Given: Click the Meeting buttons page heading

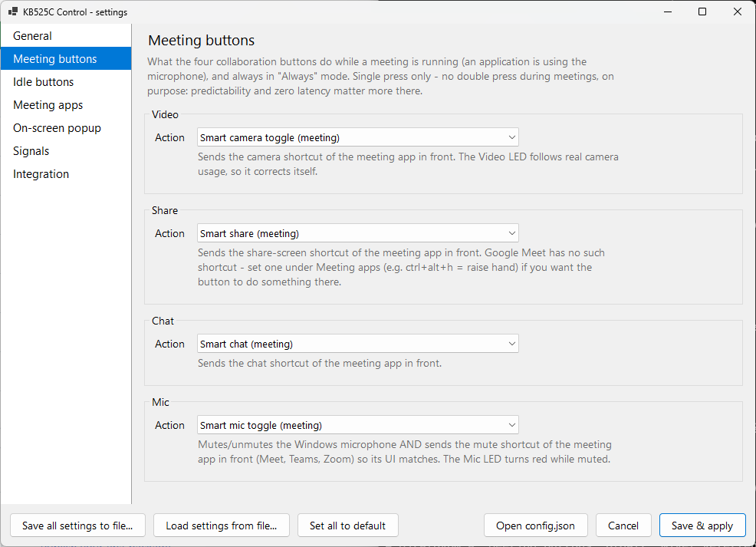Looking at the screenshot, I should (x=201, y=40).
